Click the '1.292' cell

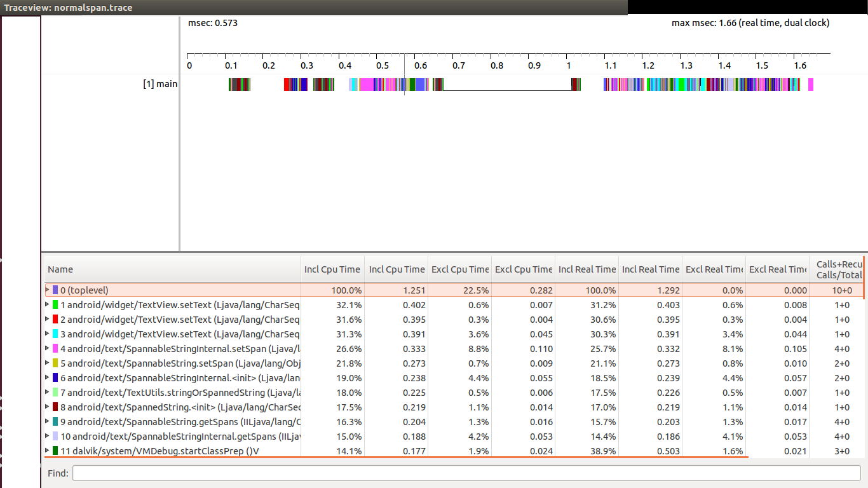tap(668, 290)
